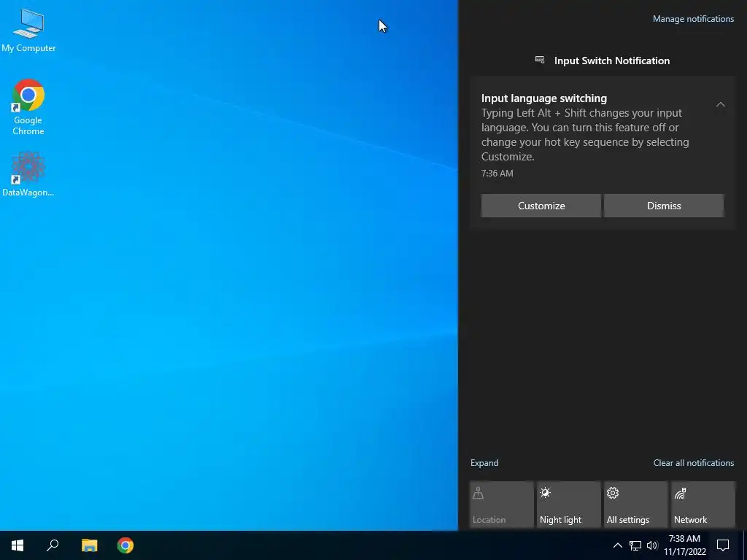Viewport: 747px width, 560px height.
Task: Expand the quick actions panel
Action: pyautogui.click(x=484, y=463)
